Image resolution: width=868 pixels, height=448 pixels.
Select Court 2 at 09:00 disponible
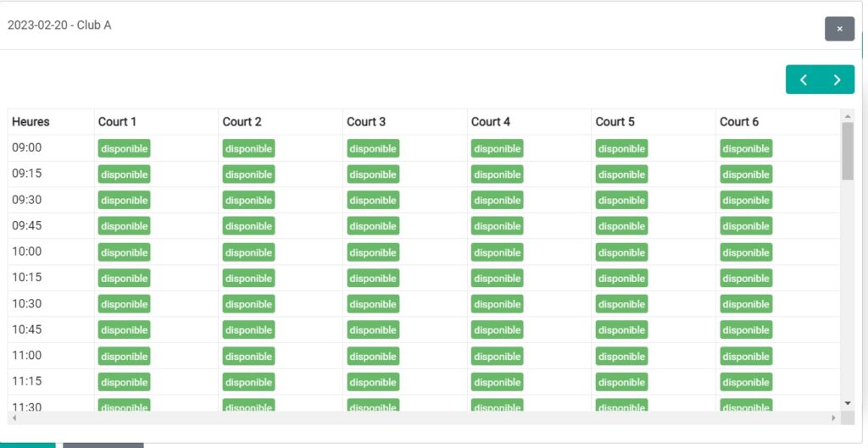[x=248, y=148]
